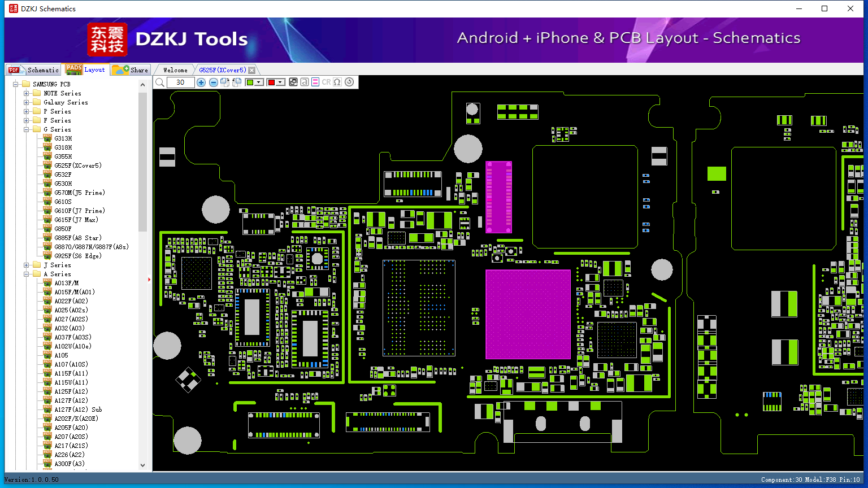Open G885F(A8 Star) layout
This screenshot has width=868, height=488.
pos(78,238)
